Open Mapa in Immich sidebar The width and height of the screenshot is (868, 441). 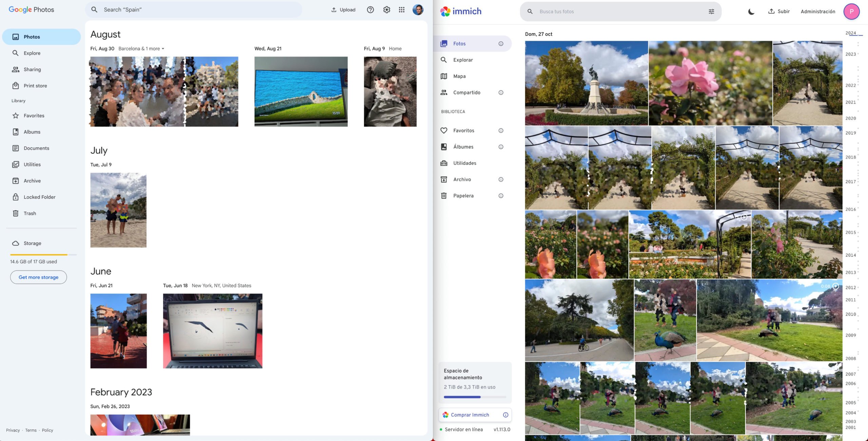[x=459, y=76]
